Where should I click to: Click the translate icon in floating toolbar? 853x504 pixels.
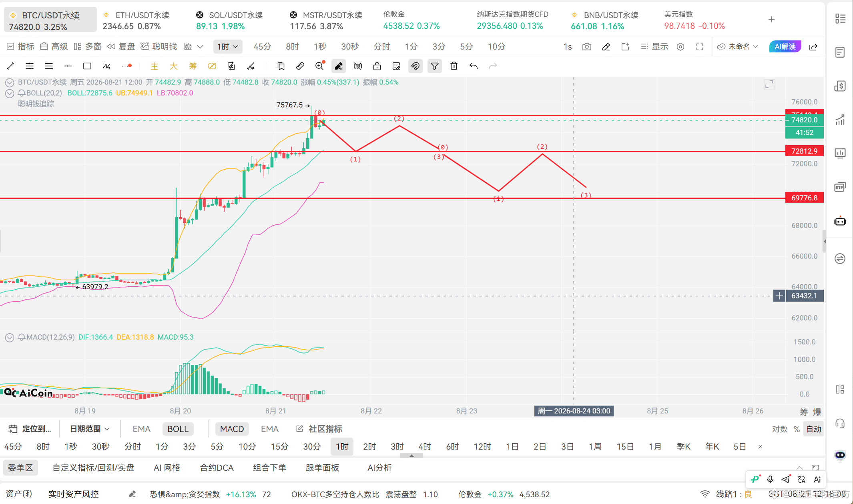[801, 479]
